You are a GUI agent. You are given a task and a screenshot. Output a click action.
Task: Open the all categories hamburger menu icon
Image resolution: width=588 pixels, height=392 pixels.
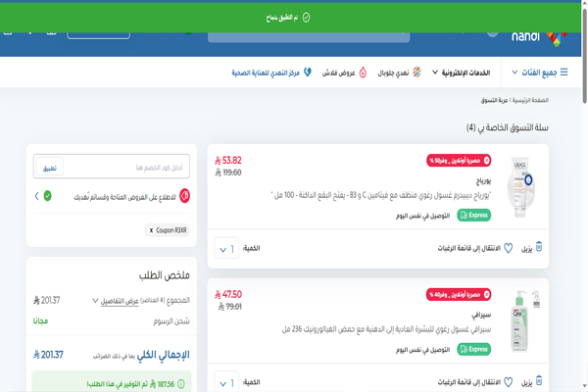click(564, 72)
